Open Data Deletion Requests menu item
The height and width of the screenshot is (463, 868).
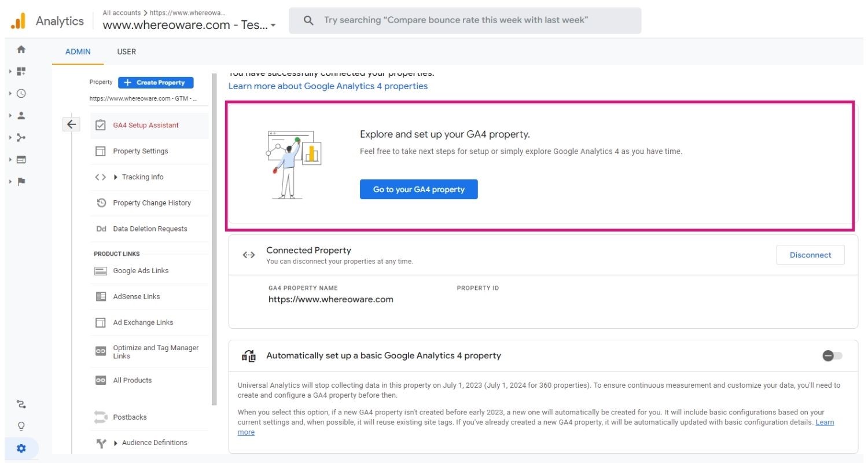click(x=149, y=229)
